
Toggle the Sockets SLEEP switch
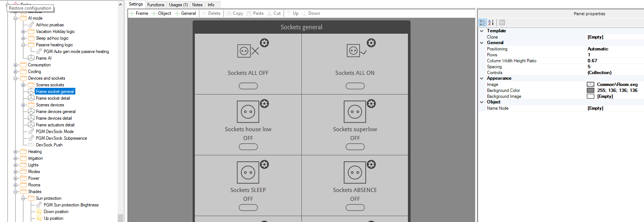[x=248, y=208]
